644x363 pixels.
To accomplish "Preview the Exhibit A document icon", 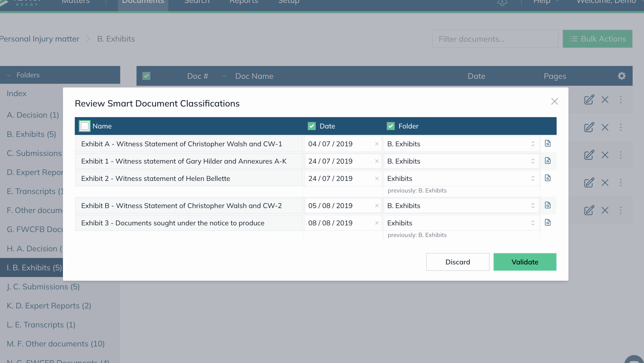I will tap(548, 144).
